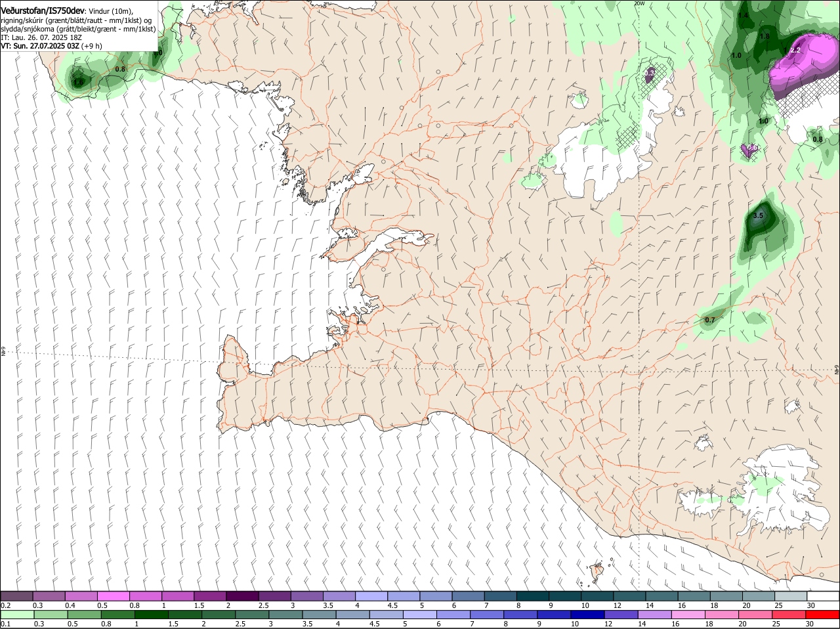
Task: Click the 20W longitude label
Action: pos(639,3)
